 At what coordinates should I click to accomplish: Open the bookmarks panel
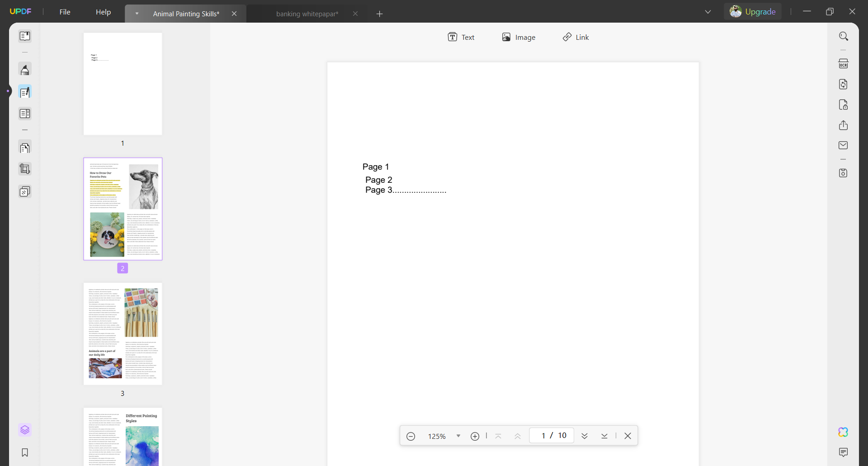pyautogui.click(x=25, y=452)
